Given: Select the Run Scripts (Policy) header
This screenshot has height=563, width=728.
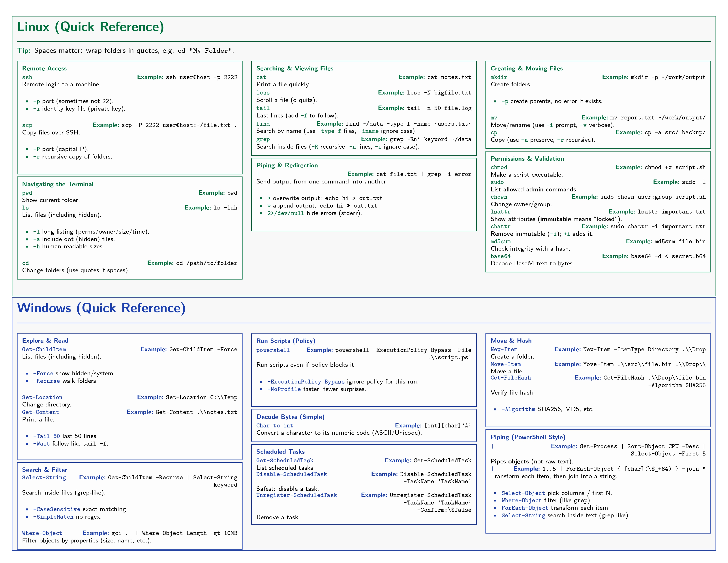Looking at the screenshot, I should (x=286, y=341).
